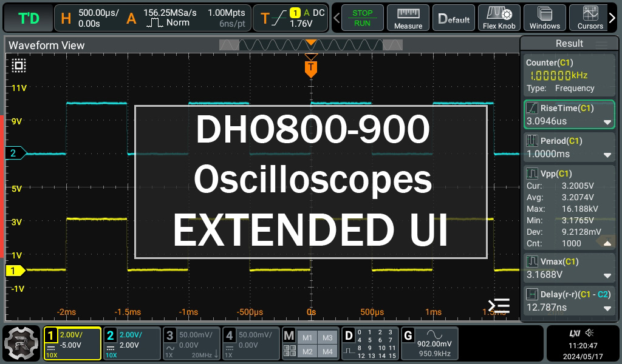Select the M1 math button
The height and width of the screenshot is (364, 622).
tap(307, 337)
